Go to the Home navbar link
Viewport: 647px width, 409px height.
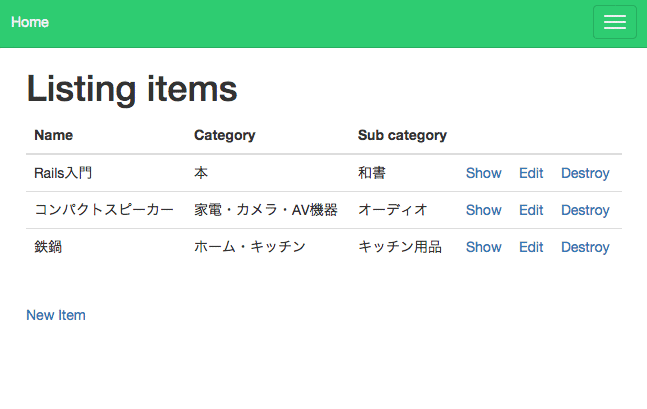pyautogui.click(x=30, y=22)
